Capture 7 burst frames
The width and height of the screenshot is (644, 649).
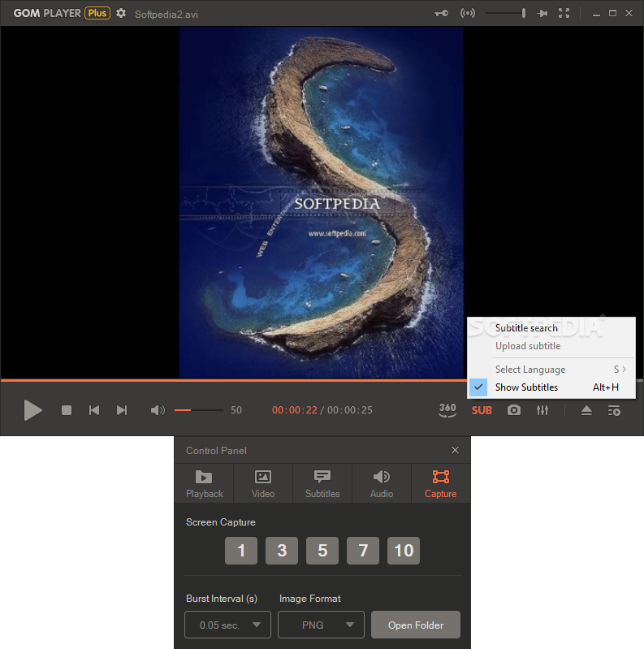point(363,551)
